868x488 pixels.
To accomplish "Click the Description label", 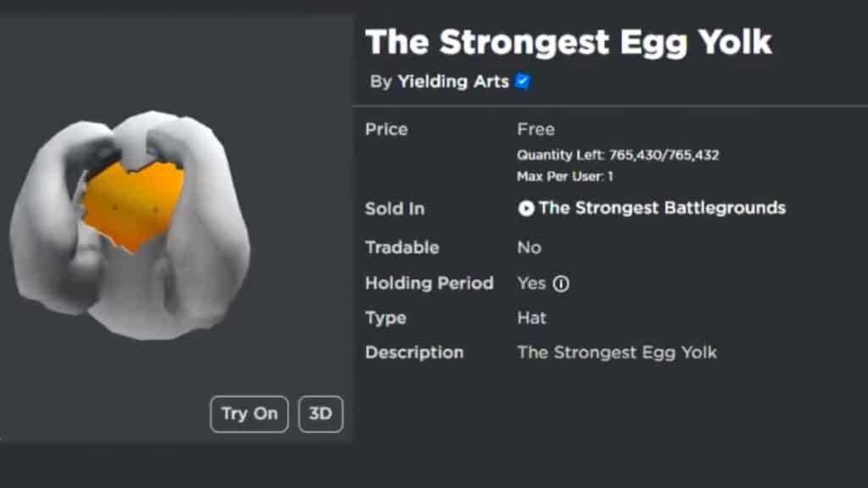I will point(415,352).
